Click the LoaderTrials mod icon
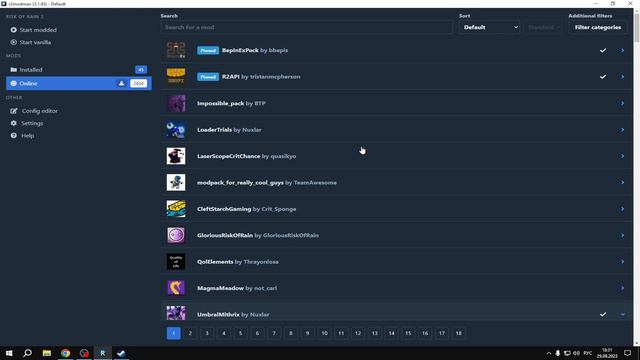This screenshot has width=640, height=360. (x=176, y=130)
